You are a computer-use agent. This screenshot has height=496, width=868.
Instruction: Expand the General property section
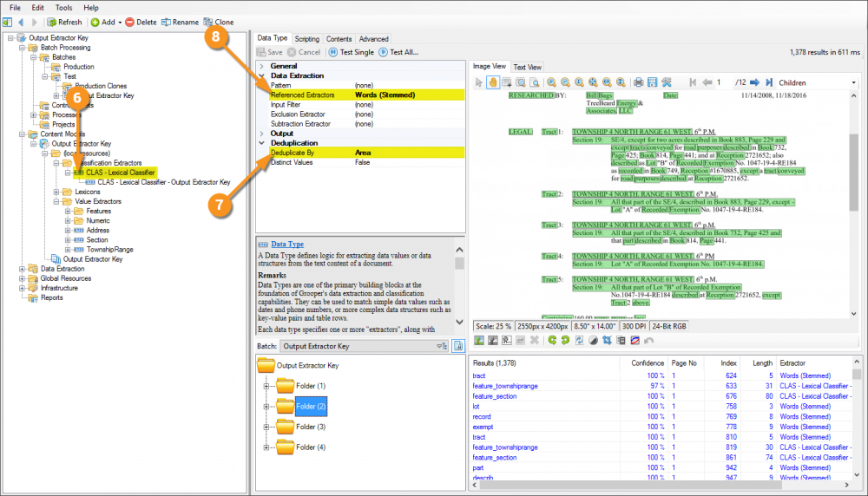point(261,66)
